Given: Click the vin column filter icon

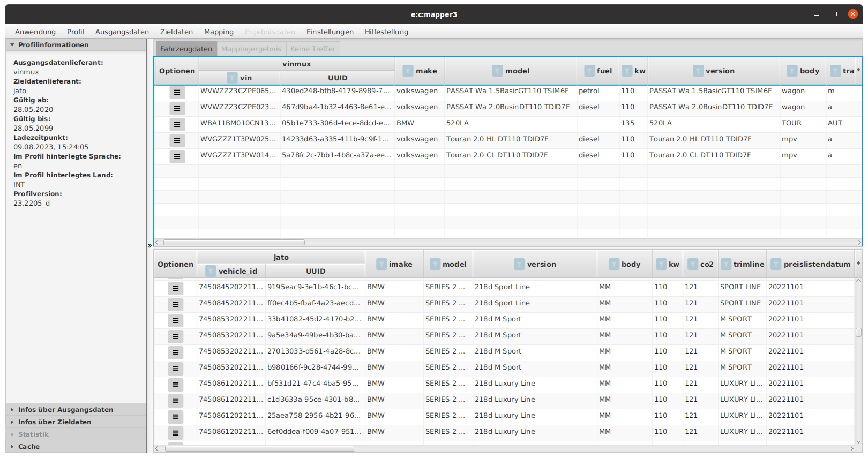Looking at the screenshot, I should [232, 78].
